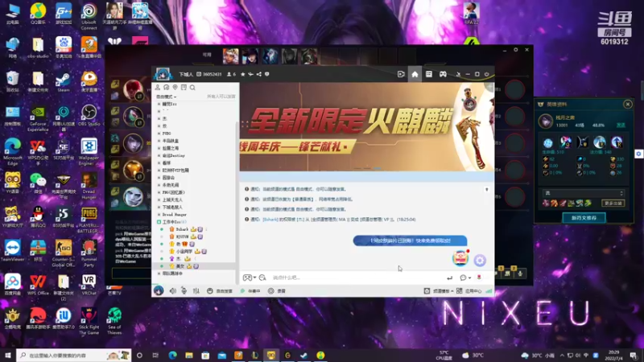Click the Windows Start button
The height and width of the screenshot is (362, 644).
click(x=8, y=355)
